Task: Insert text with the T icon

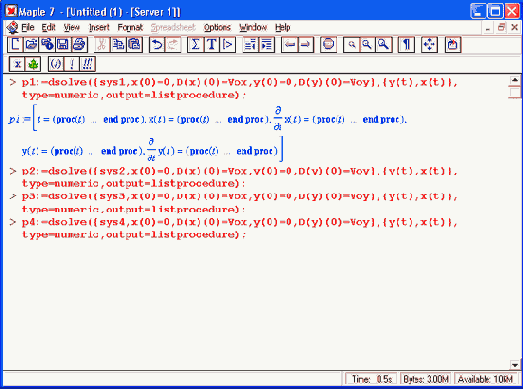Action: click(211, 44)
